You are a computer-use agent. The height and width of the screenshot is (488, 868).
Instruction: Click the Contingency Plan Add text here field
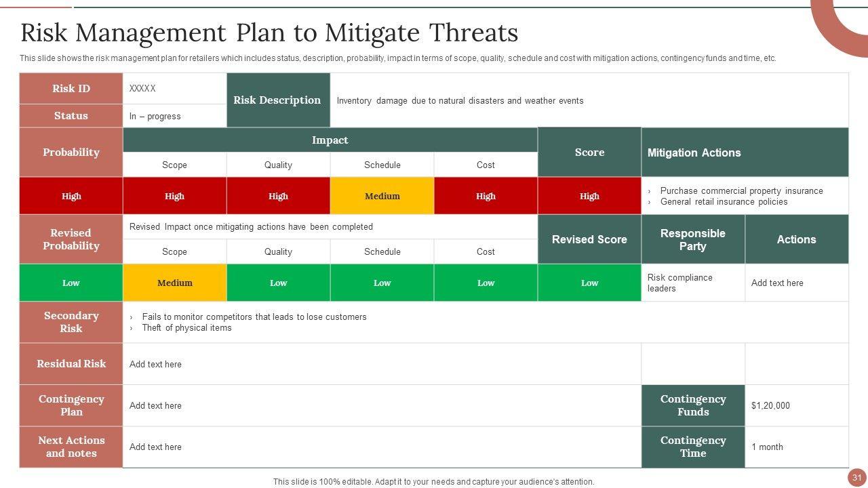click(382, 405)
